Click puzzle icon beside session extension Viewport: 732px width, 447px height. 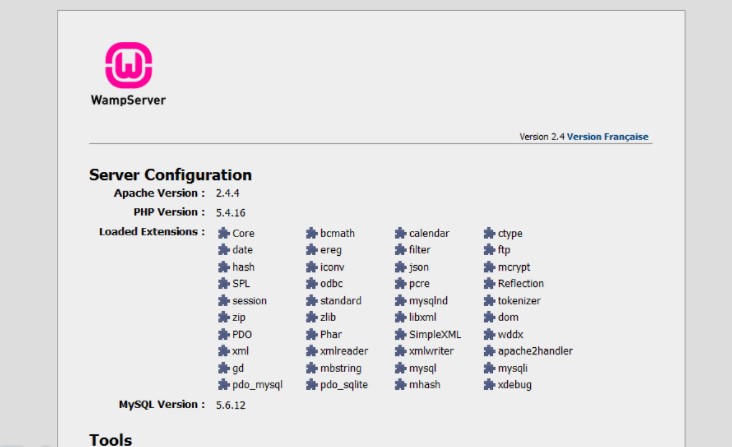click(224, 300)
